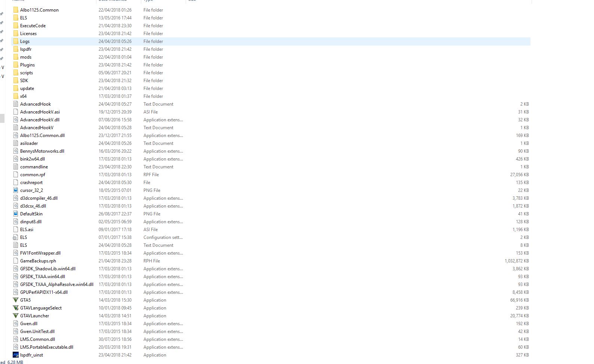The height and width of the screenshot is (364, 594).
Task: Select the GFSDK_ShadowLib.win64.dll file name
Action: (48, 268)
